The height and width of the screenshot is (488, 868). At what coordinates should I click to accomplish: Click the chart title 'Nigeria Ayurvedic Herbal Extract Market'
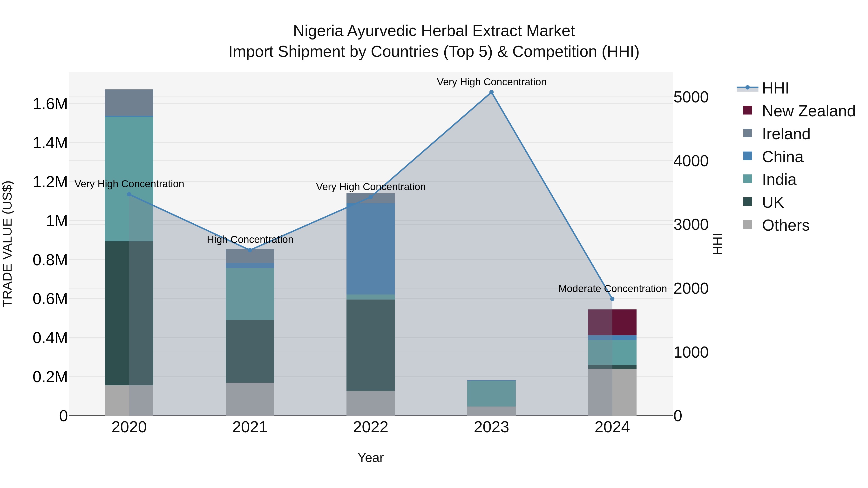pyautogui.click(x=434, y=31)
